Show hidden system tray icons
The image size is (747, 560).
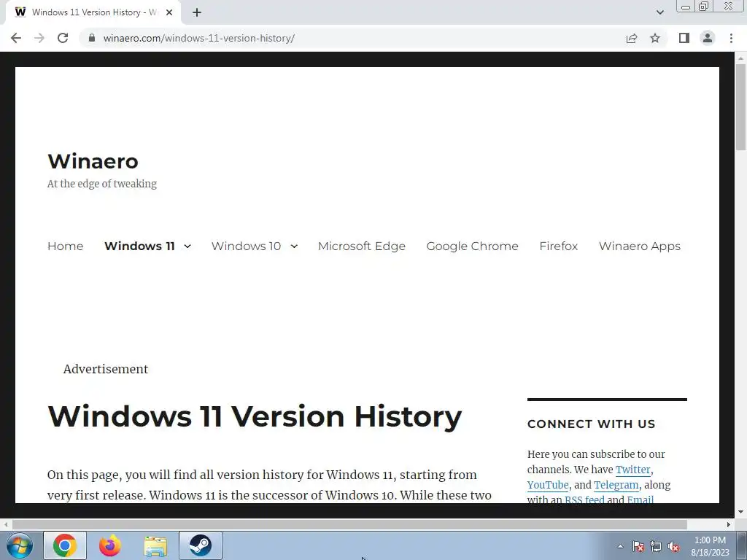point(620,546)
